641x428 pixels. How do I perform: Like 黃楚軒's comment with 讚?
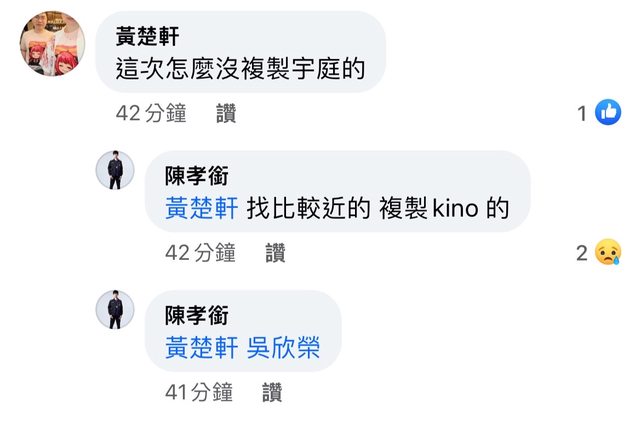coord(226,113)
